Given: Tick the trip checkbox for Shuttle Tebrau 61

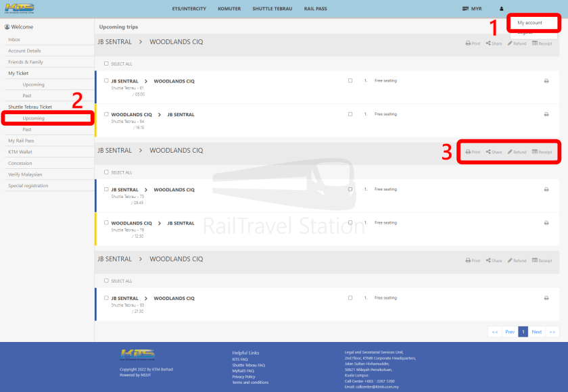Looking at the screenshot, I should (106, 80).
